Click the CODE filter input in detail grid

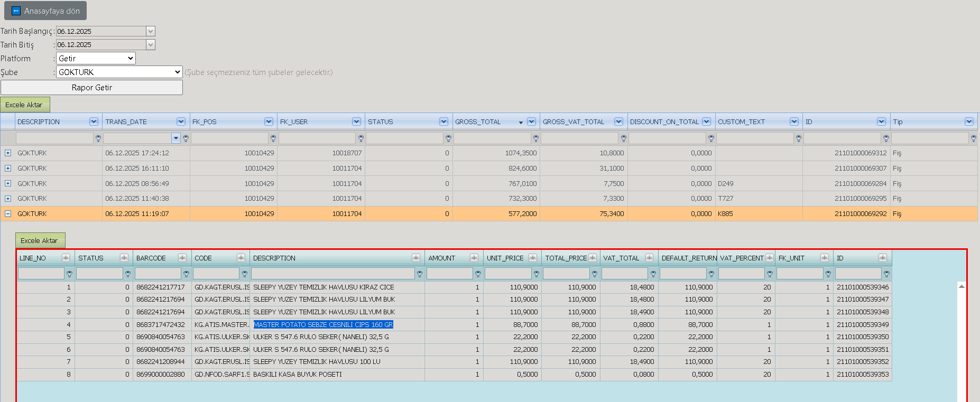point(216,274)
